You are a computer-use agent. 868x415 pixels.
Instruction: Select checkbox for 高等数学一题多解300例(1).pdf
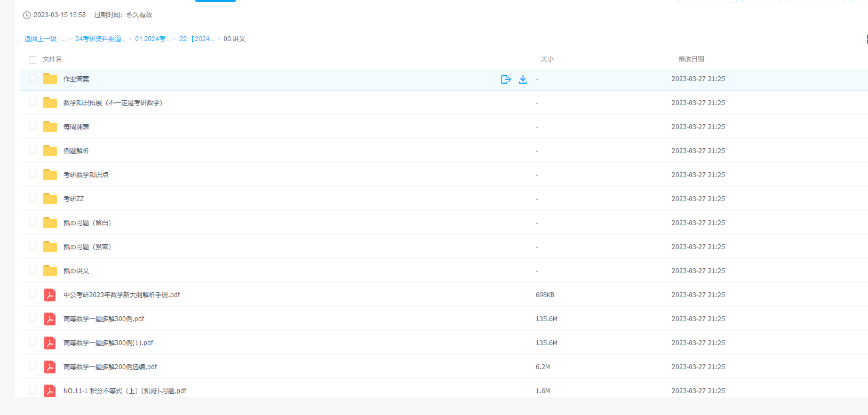coord(33,343)
